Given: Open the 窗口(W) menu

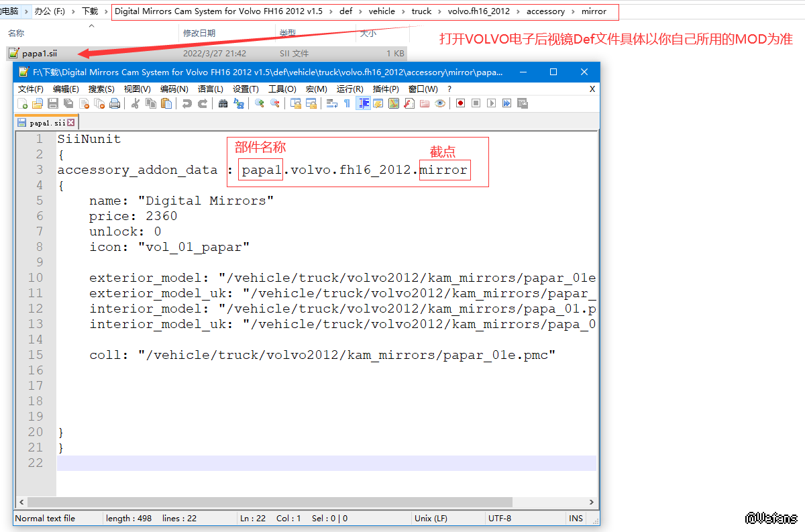Looking at the screenshot, I should click(x=423, y=89).
